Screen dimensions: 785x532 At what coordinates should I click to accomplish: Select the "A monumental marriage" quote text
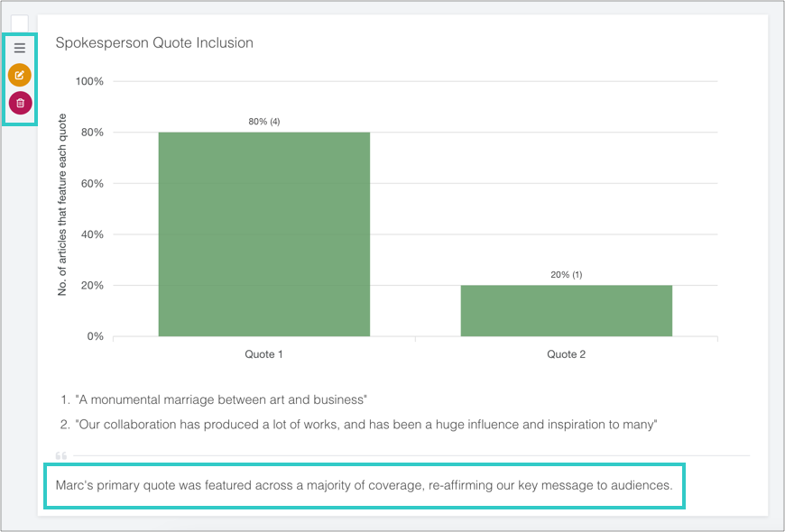[x=221, y=399]
